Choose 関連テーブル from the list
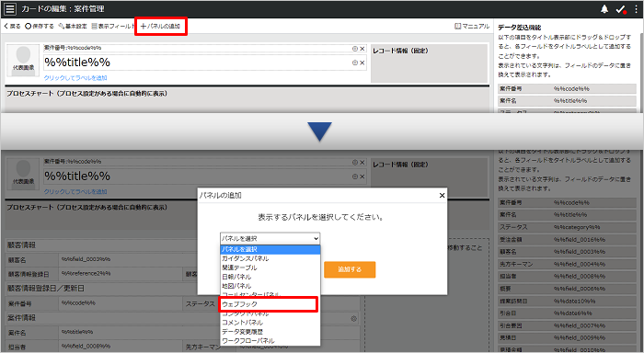644x353 pixels. point(270,268)
